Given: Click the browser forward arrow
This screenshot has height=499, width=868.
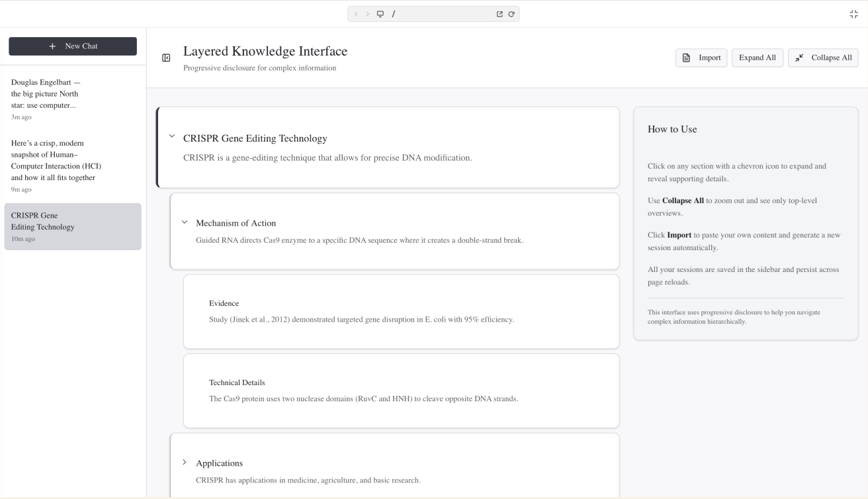Looking at the screenshot, I should 368,14.
